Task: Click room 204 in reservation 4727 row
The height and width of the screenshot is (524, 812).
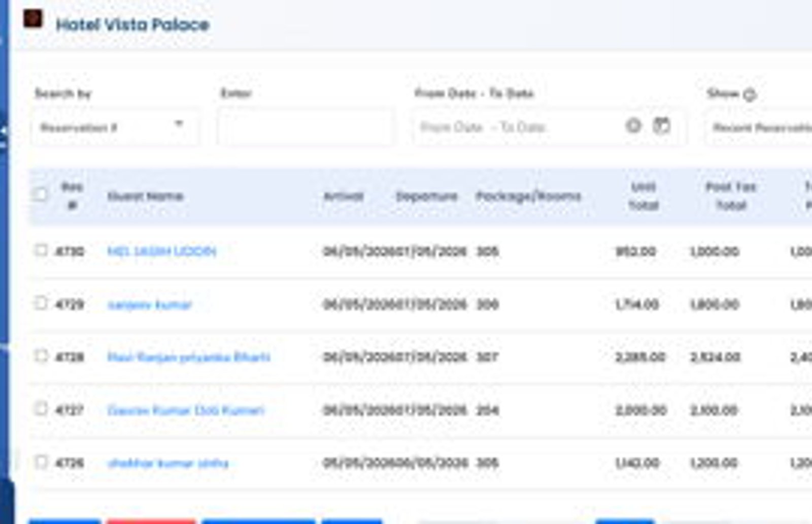Action: 487,410
